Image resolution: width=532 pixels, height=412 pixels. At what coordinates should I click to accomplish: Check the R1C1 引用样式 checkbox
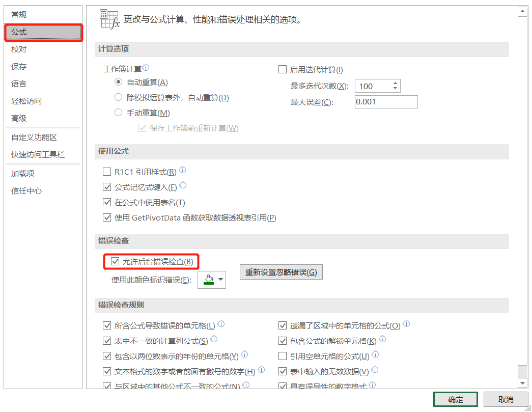tap(107, 172)
